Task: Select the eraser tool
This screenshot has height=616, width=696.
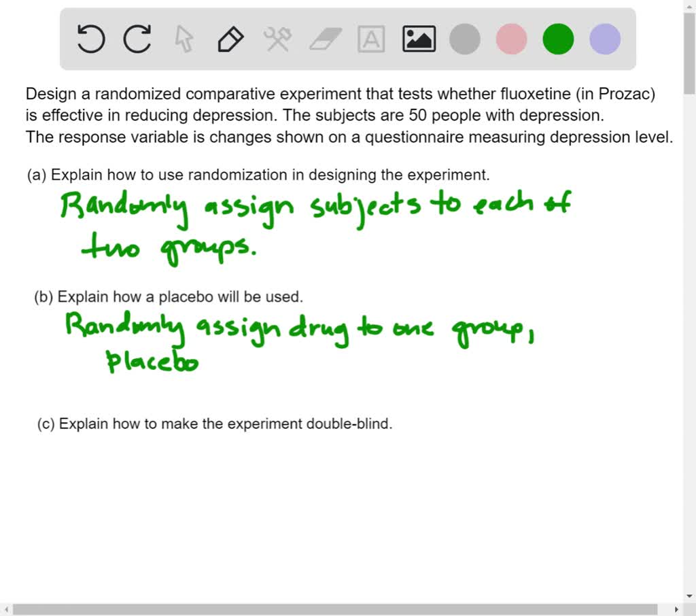Action: [325, 39]
